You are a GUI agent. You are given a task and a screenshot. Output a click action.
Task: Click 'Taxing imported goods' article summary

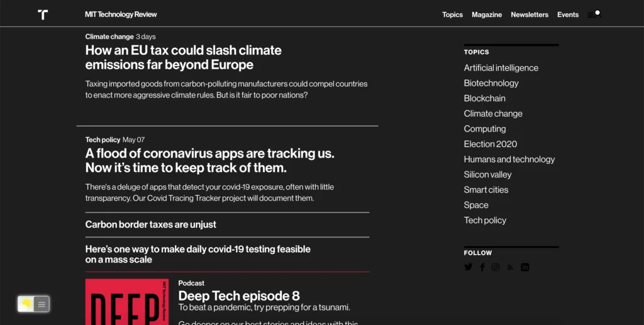tap(226, 89)
